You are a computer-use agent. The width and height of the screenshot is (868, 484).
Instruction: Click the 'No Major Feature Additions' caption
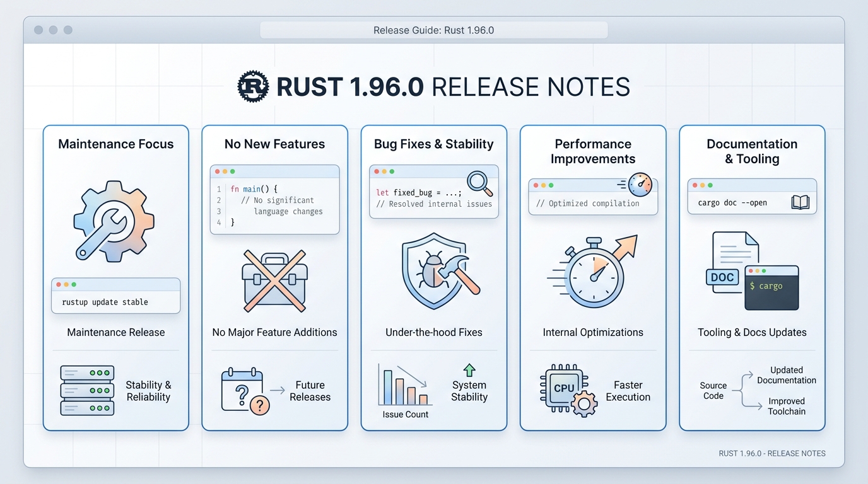[x=275, y=332]
